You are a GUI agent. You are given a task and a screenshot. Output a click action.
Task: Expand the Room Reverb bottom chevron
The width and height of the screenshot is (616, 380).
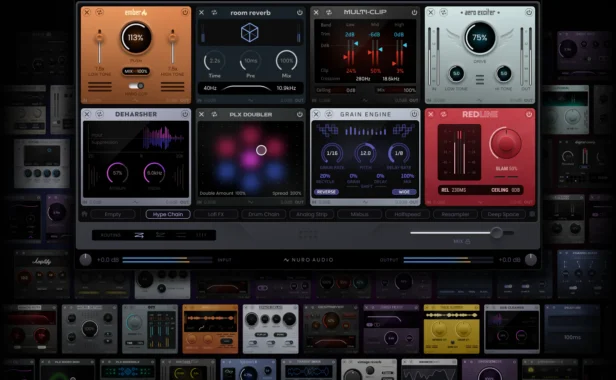251,101
